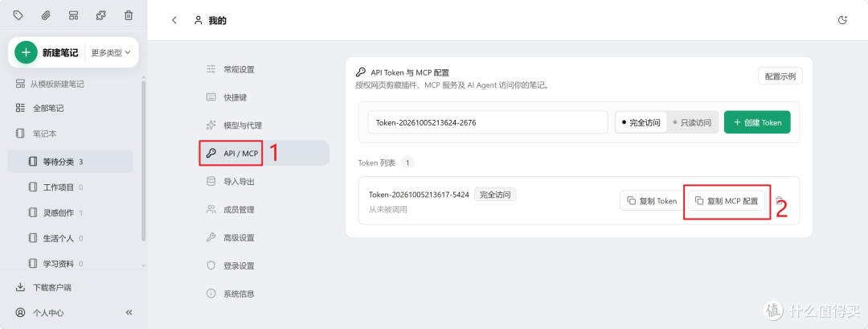This screenshot has width=868, height=329.
Task: Open the plugins puzzle icon
Action: [x=100, y=15]
